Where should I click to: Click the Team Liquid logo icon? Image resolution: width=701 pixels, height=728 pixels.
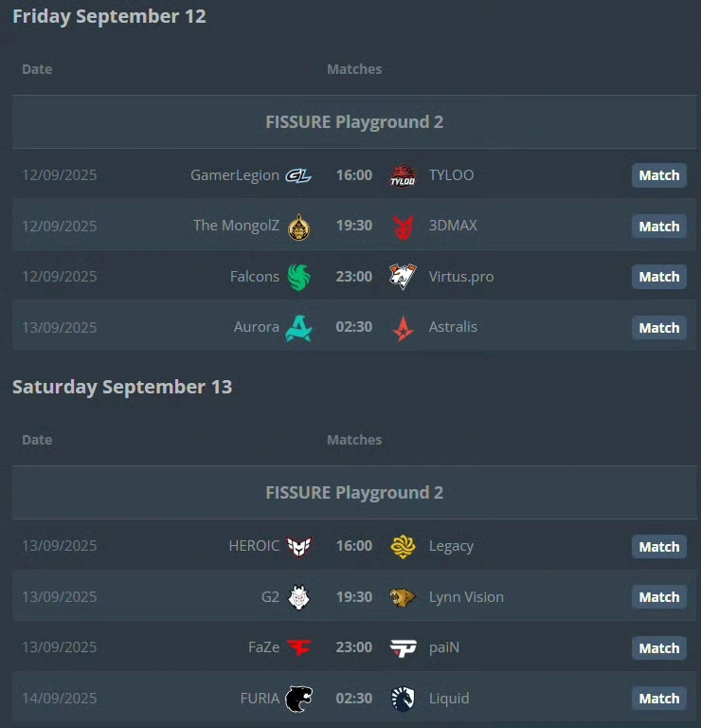404,699
